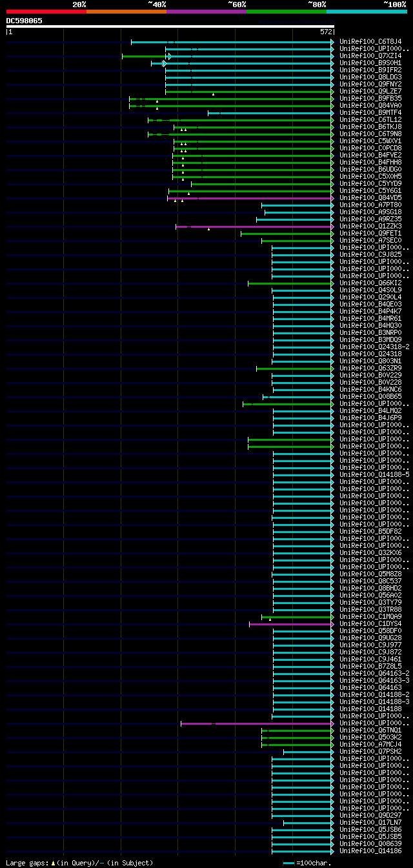
Task: Click the red 20% identity legend segment
Action: [x=46, y=12]
